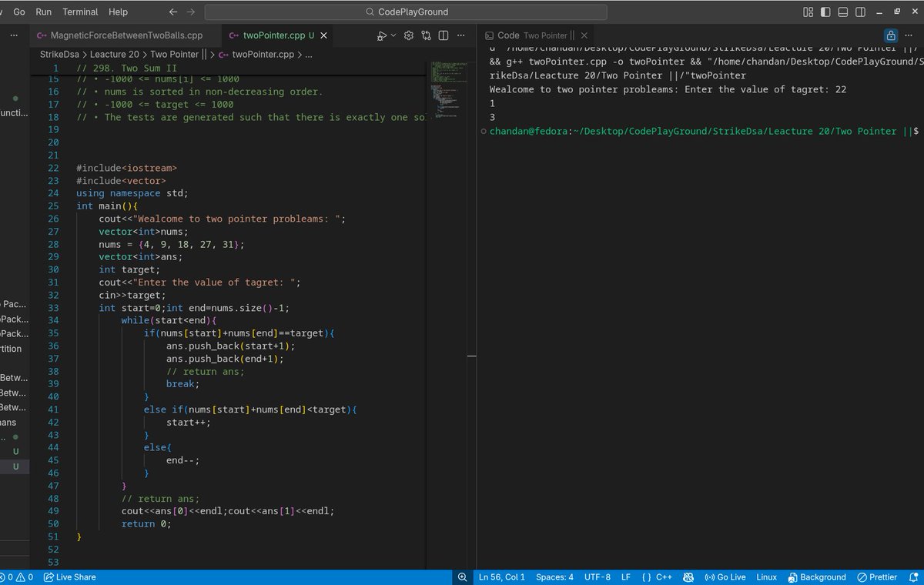
Task: Click the nums = {4, 9, 18, 27, 31}; line
Action: click(171, 244)
